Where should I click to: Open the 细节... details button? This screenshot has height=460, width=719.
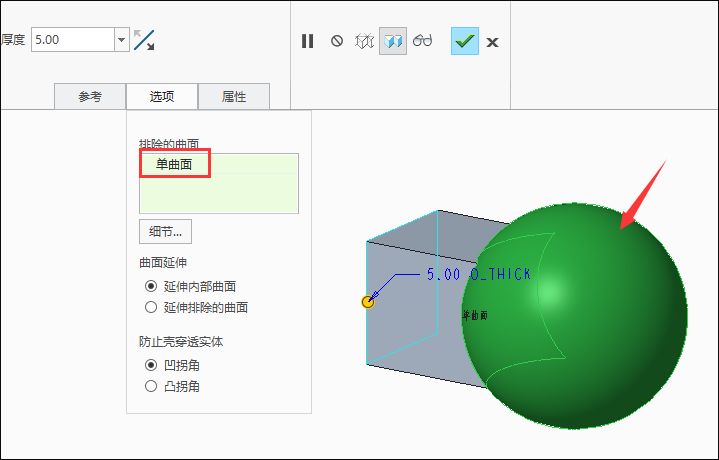[166, 232]
